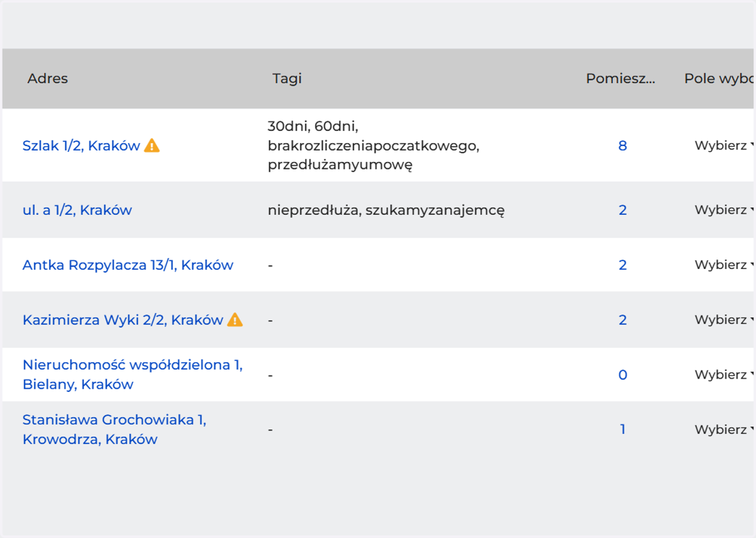Click the warning icon next to Szlak 1/2

coord(152,146)
